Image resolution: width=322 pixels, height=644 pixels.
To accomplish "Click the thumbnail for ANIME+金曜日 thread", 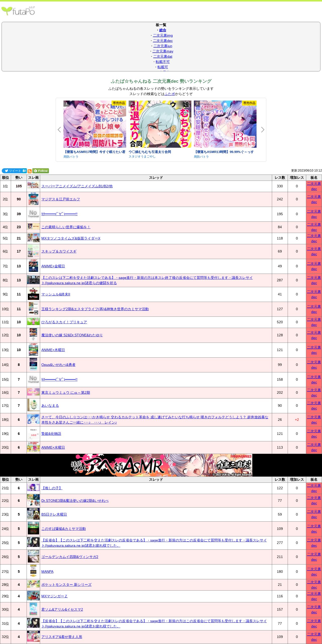I will 33,266.
